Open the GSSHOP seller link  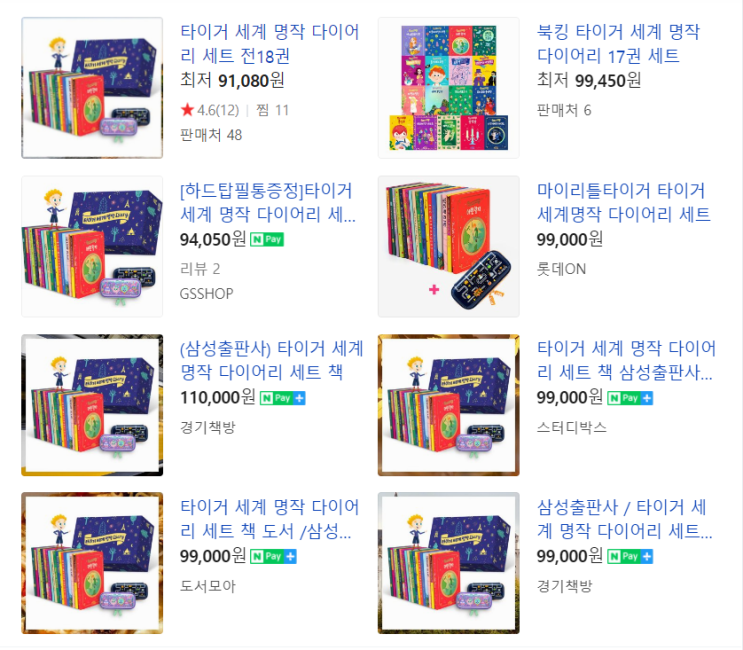click(207, 294)
